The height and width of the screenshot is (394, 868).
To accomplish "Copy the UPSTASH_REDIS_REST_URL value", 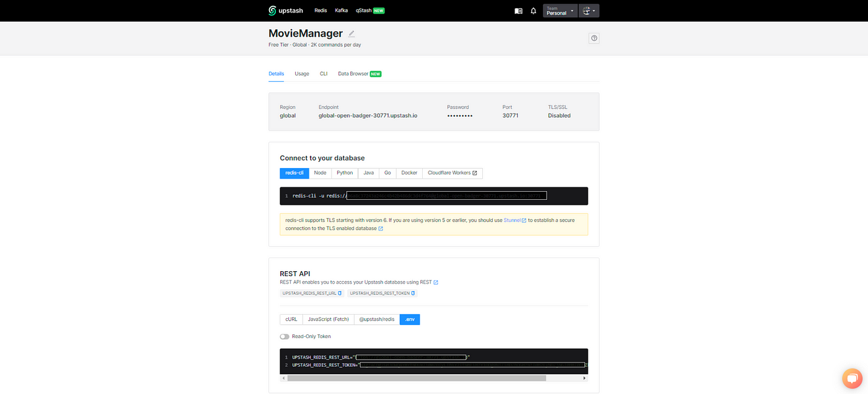I will 340,293.
